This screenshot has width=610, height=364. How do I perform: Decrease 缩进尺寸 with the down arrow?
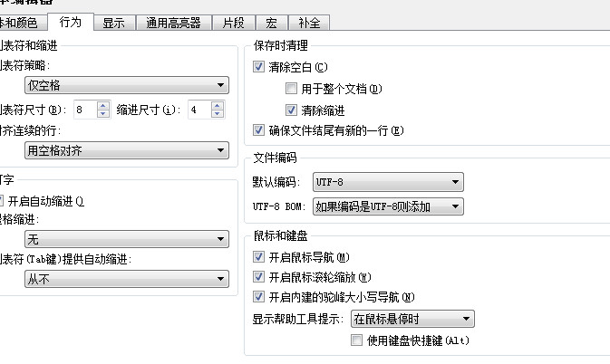[217, 114]
